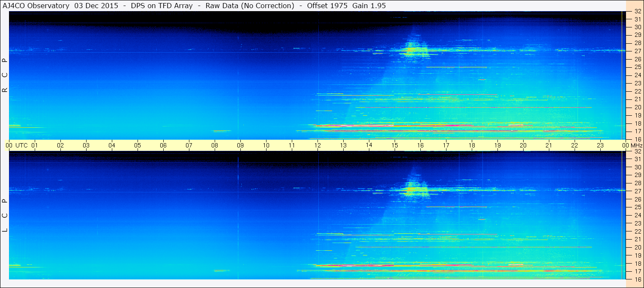Select 30 MHz on the LCP frequency scale
Image resolution: width=644 pixels, height=288 pixels.
pos(637,167)
